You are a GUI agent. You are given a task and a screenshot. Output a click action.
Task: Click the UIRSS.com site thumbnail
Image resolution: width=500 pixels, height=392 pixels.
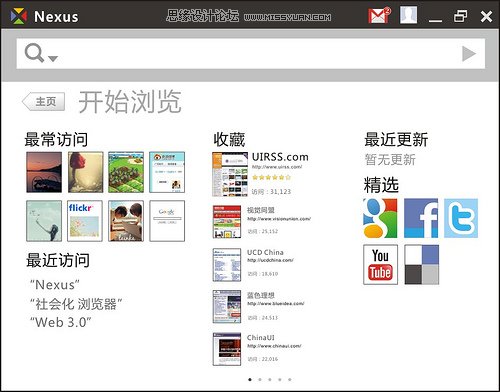[230, 174]
